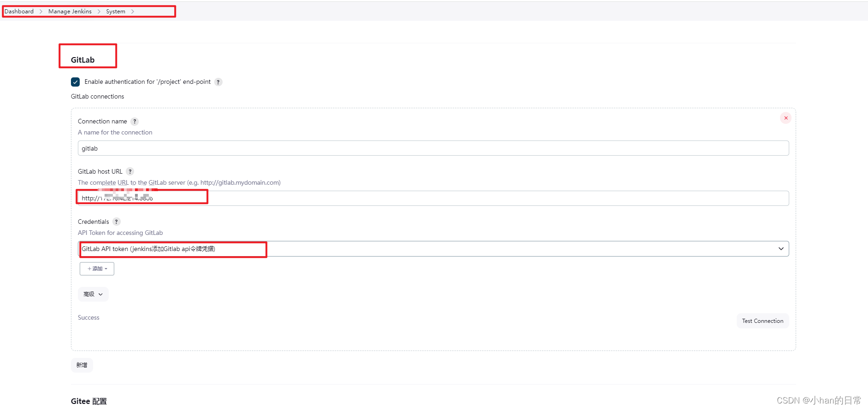This screenshot has width=868, height=409.
Task: Focus the Connection name field containing gitlab
Action: 434,148
